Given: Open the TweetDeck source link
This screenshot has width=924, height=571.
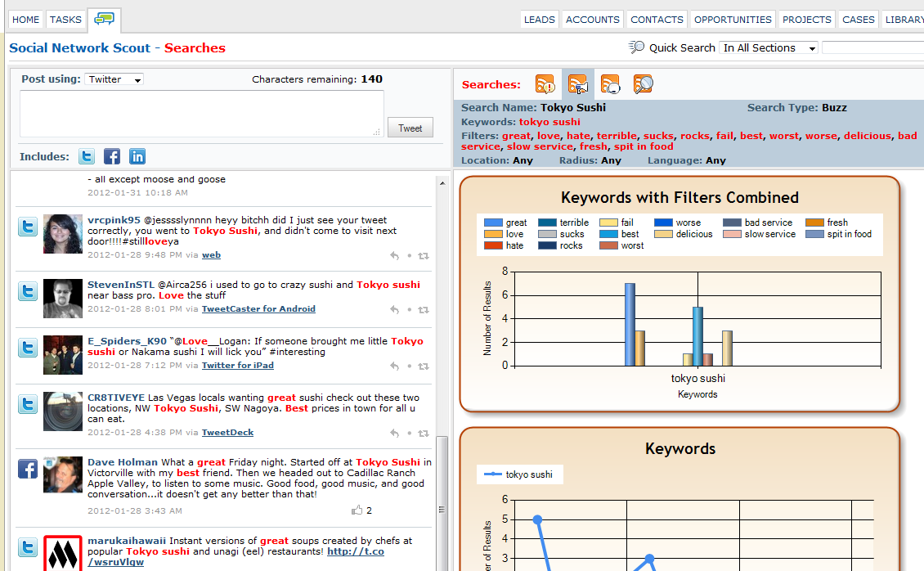Looking at the screenshot, I should click(x=227, y=433).
